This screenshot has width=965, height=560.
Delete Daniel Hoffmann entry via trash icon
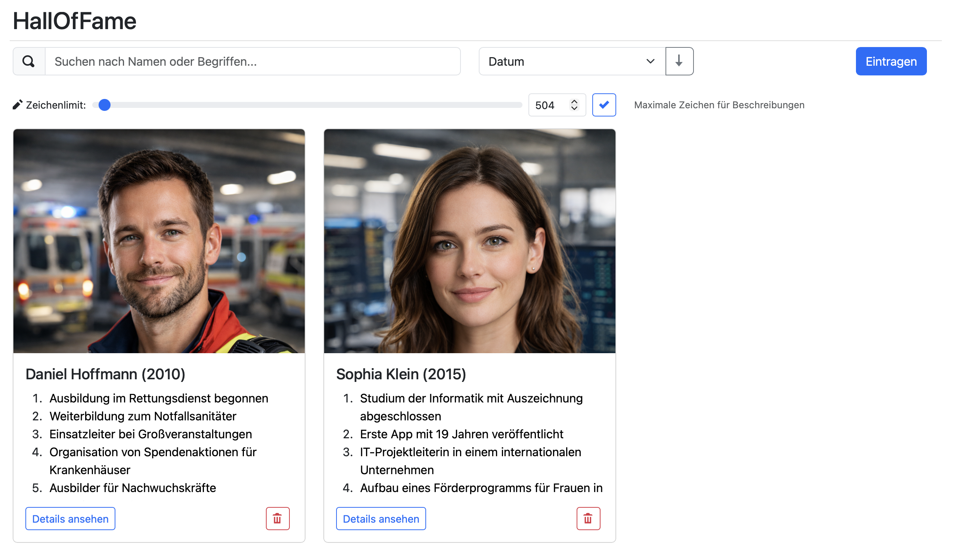click(277, 519)
